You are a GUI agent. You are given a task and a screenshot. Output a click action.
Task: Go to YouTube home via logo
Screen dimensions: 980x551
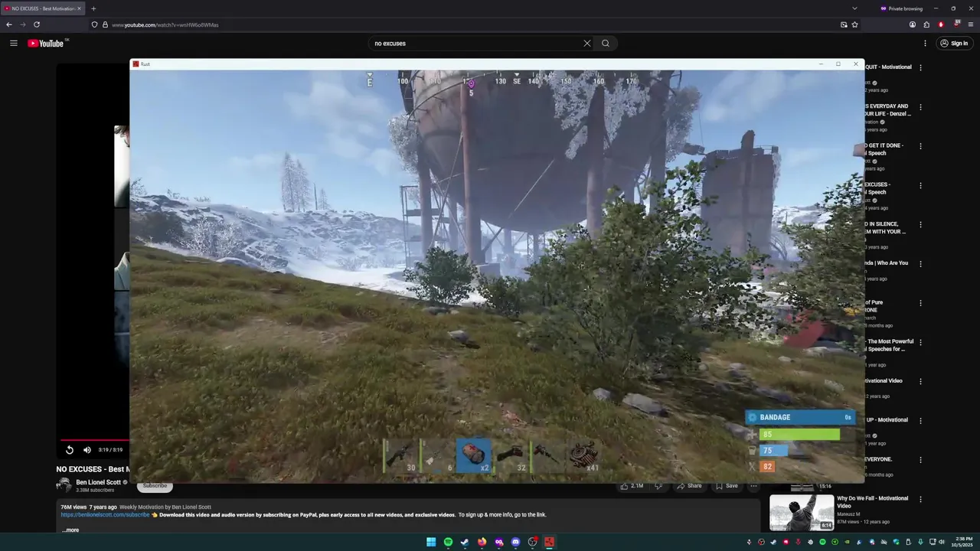click(x=46, y=43)
